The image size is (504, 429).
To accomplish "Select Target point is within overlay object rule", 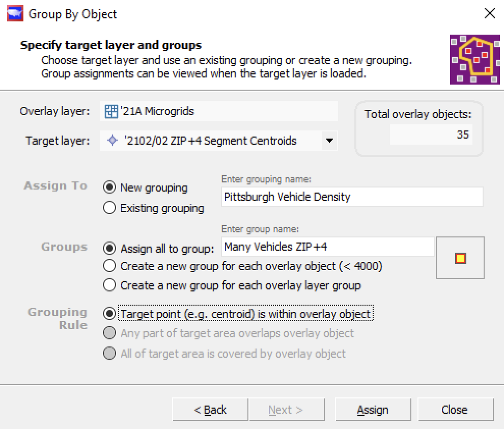I will coord(109,314).
